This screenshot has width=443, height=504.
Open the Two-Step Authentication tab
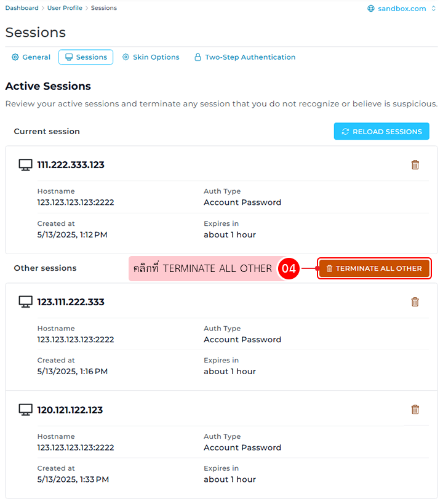(245, 57)
